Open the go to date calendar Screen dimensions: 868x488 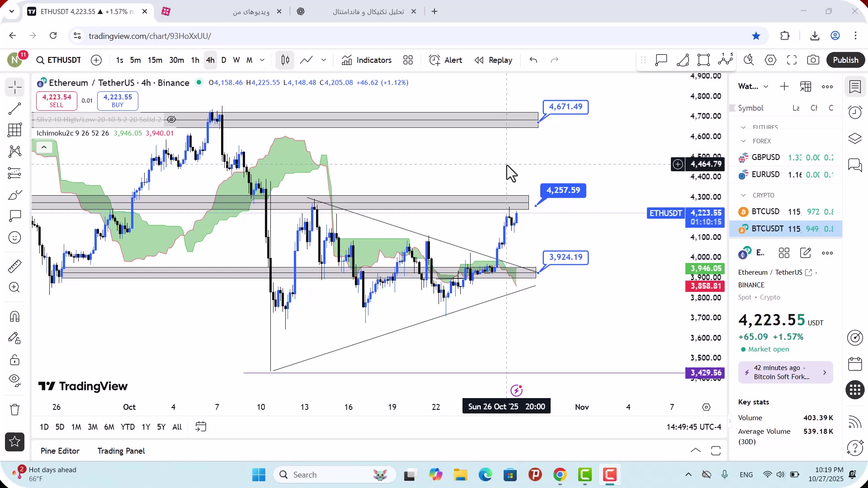pyautogui.click(x=200, y=427)
